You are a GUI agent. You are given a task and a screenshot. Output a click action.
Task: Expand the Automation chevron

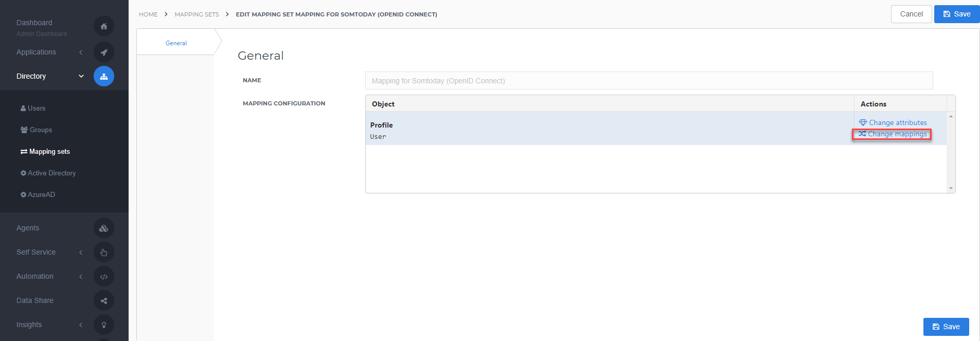(81, 276)
